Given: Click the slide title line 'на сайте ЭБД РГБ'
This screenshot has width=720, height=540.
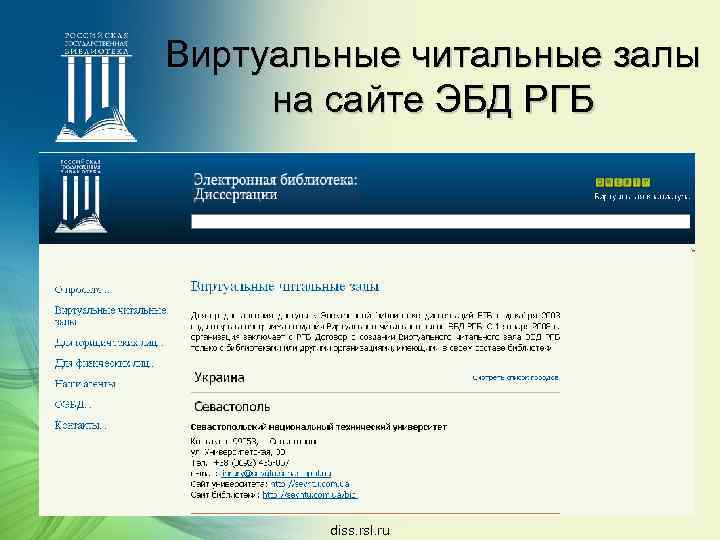Looking at the screenshot, I should coord(433,99).
